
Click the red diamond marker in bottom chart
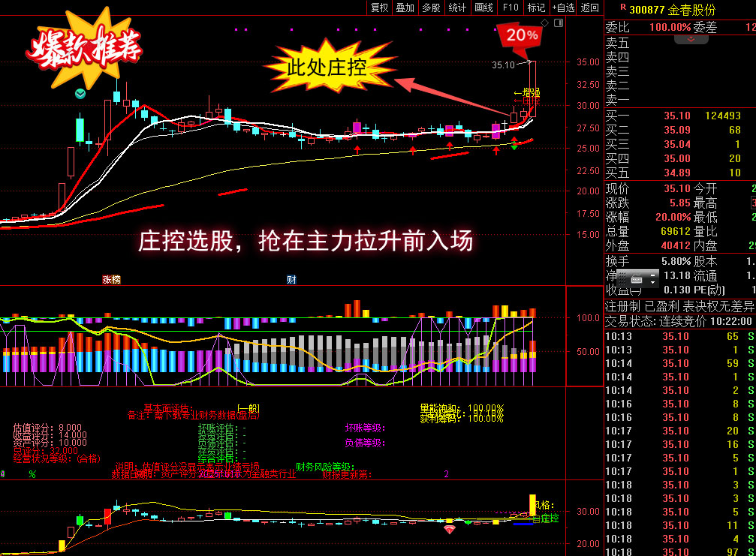pyautogui.click(x=449, y=530)
